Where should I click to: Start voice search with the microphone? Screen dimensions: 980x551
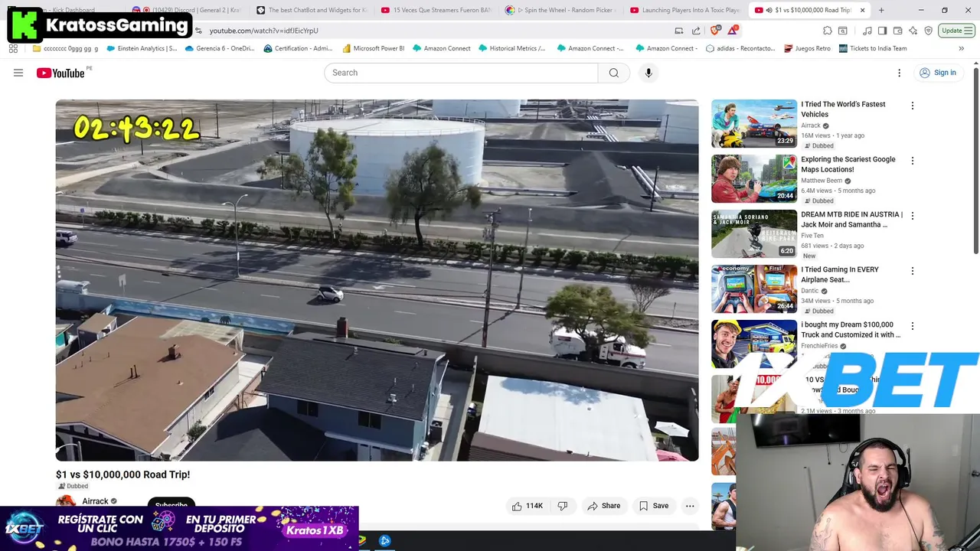(x=648, y=73)
